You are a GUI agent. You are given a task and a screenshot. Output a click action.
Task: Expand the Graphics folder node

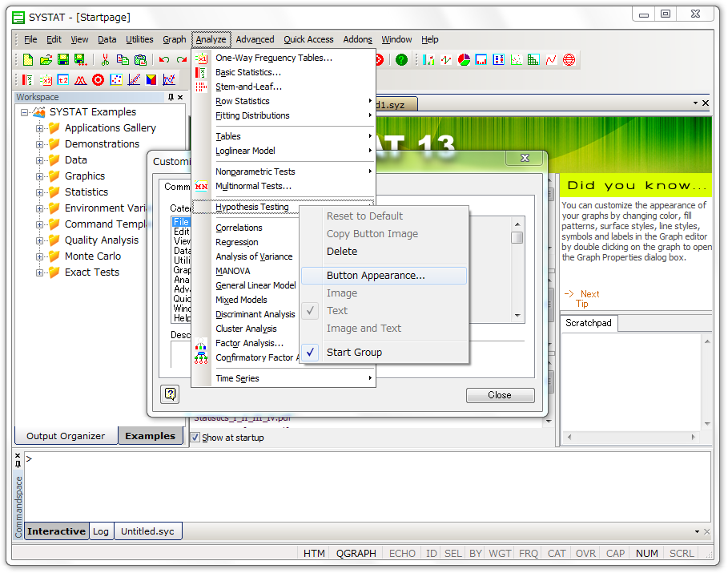39,176
